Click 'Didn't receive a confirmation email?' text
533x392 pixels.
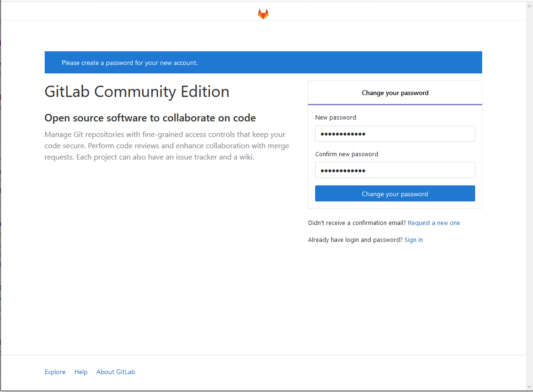tap(357, 223)
